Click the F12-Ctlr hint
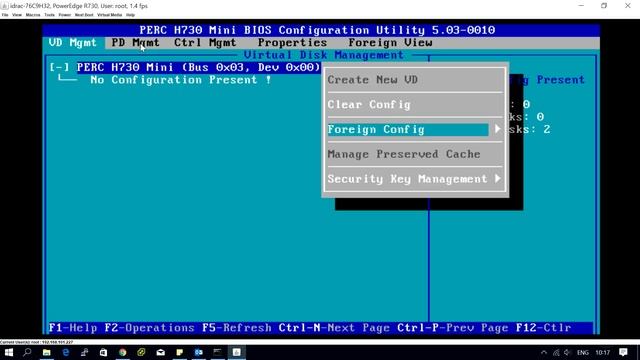This screenshot has width=640, height=360. [x=543, y=328]
